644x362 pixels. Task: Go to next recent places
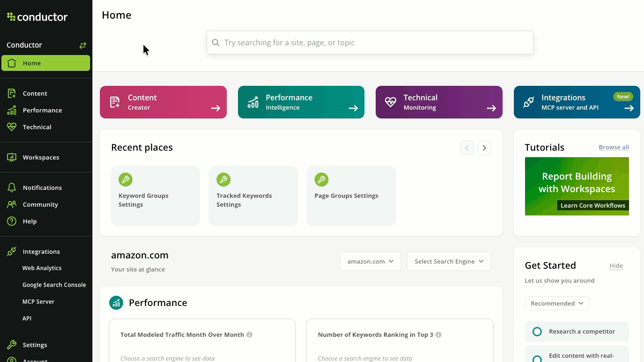pos(484,148)
